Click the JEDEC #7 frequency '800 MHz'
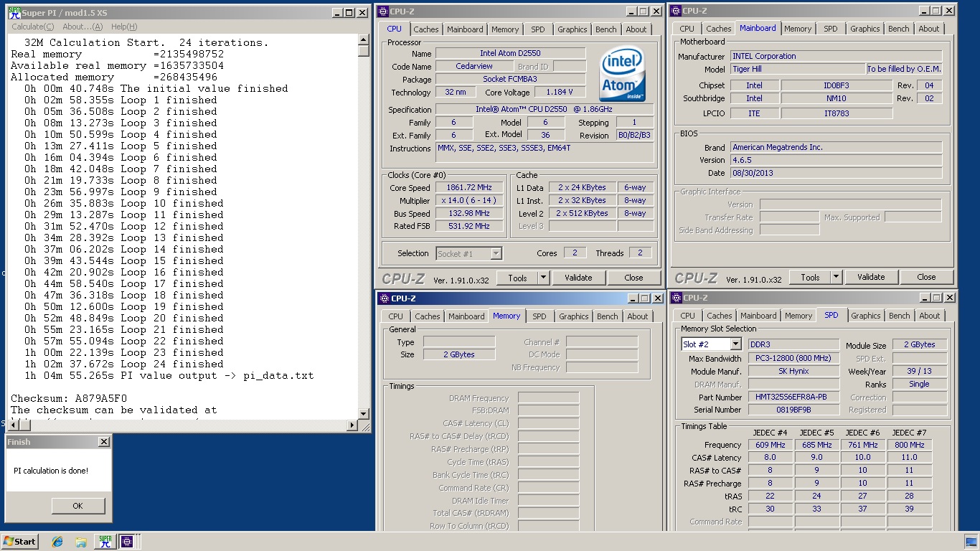Image resolution: width=980 pixels, height=551 pixels. pyautogui.click(x=909, y=445)
